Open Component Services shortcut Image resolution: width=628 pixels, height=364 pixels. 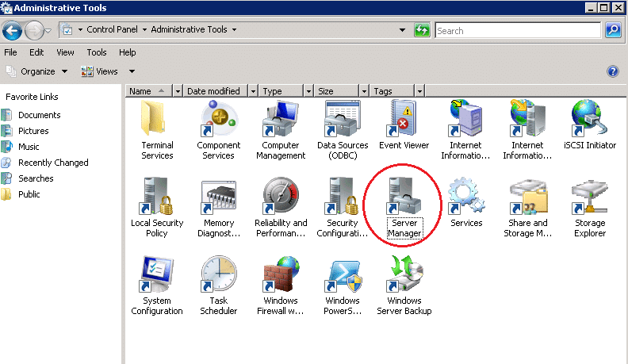(218, 130)
